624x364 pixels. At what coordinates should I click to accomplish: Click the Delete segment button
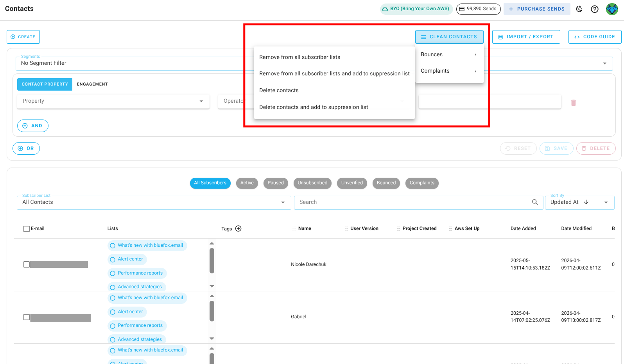coord(596,148)
